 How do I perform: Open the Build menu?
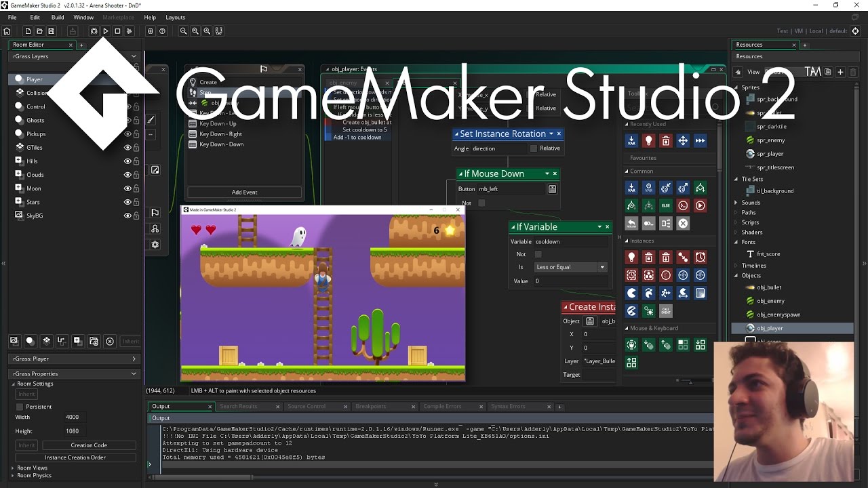coord(58,17)
